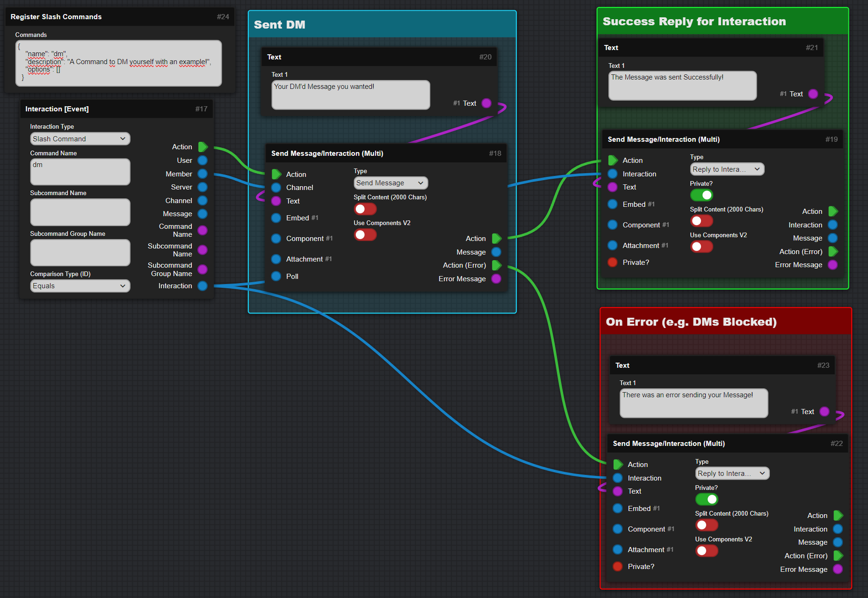Toggle Split Content switch on node #22
The height and width of the screenshot is (598, 868).
(x=707, y=525)
